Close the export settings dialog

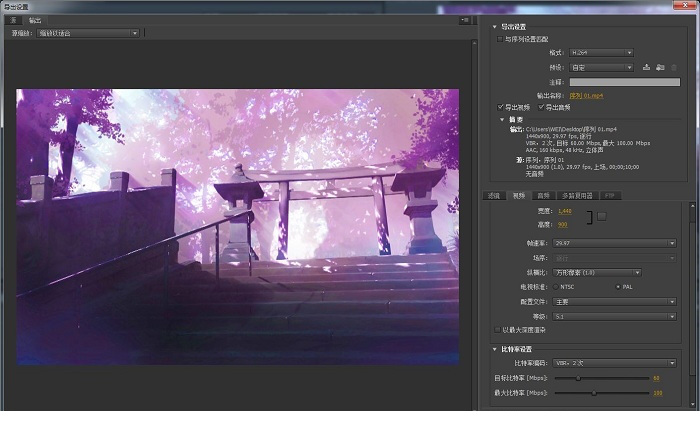tap(686, 5)
